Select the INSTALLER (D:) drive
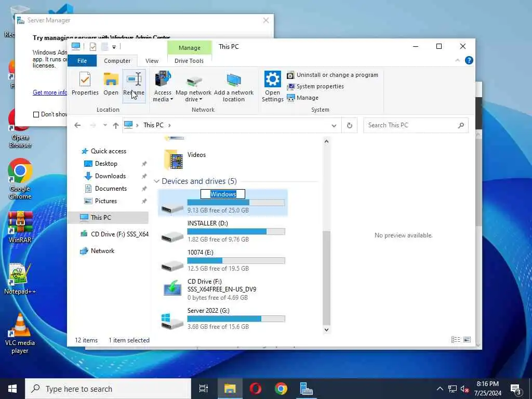Screen dimensions: 532x399 pos(222,232)
